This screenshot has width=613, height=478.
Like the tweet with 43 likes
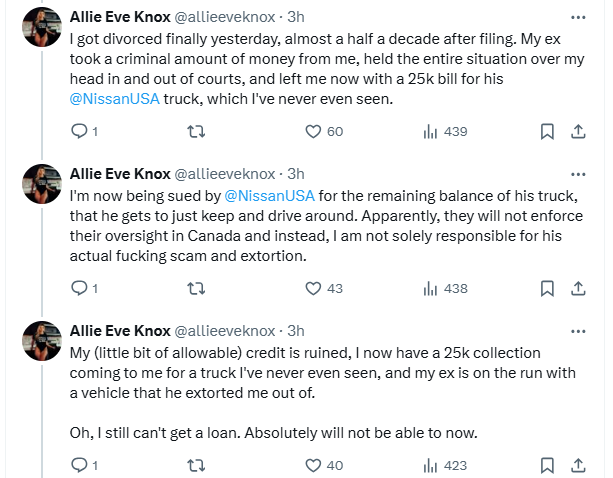[313, 288]
